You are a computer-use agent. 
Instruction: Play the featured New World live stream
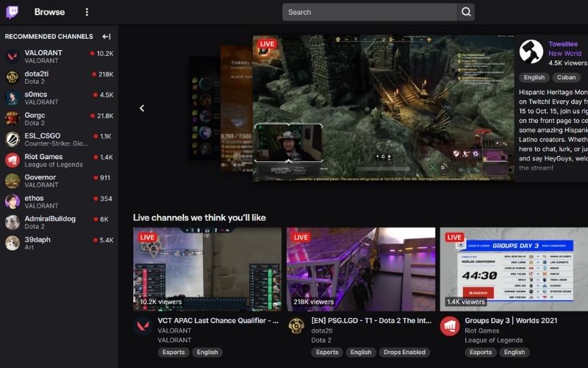pyautogui.click(x=383, y=108)
